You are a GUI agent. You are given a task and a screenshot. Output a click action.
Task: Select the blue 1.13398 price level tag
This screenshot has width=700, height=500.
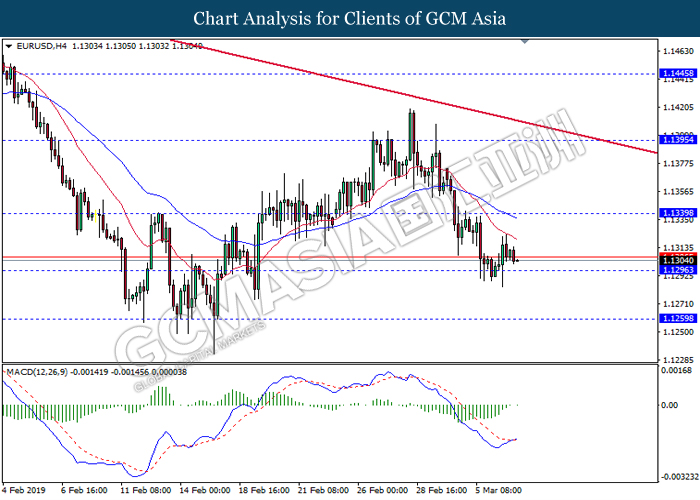678,213
